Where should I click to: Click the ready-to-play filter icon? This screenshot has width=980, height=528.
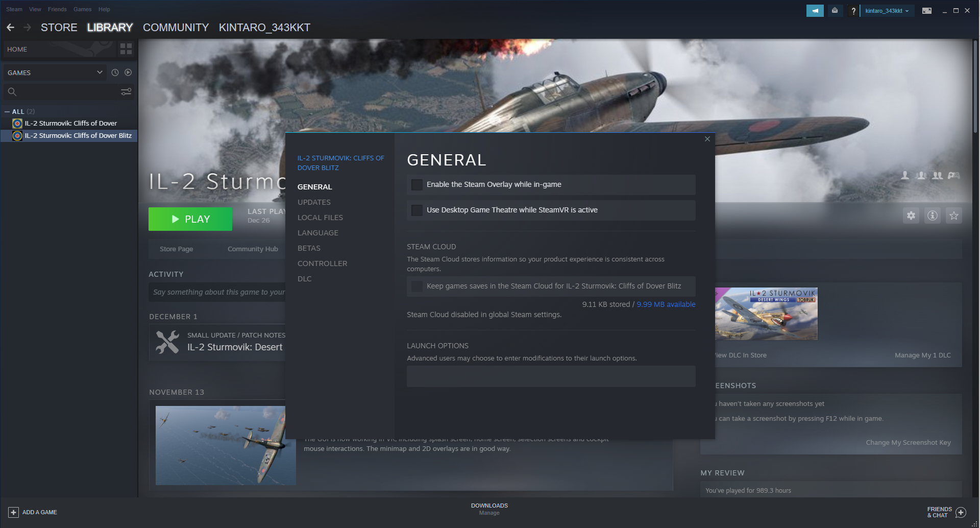128,73
